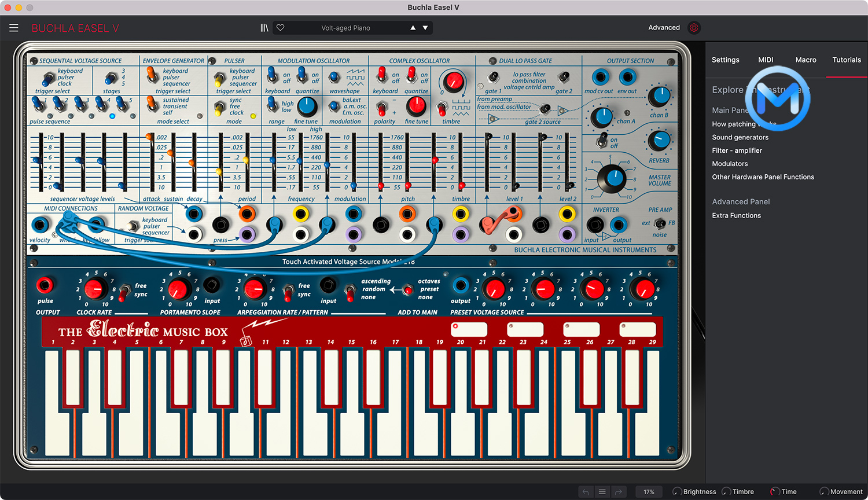
Task: Click the undo arrow in the bottom bar
Action: 585,491
